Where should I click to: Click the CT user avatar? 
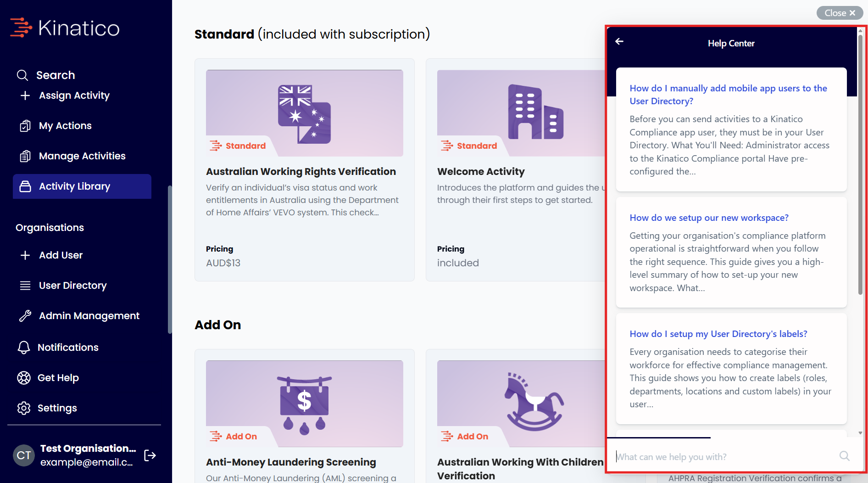coord(24,455)
